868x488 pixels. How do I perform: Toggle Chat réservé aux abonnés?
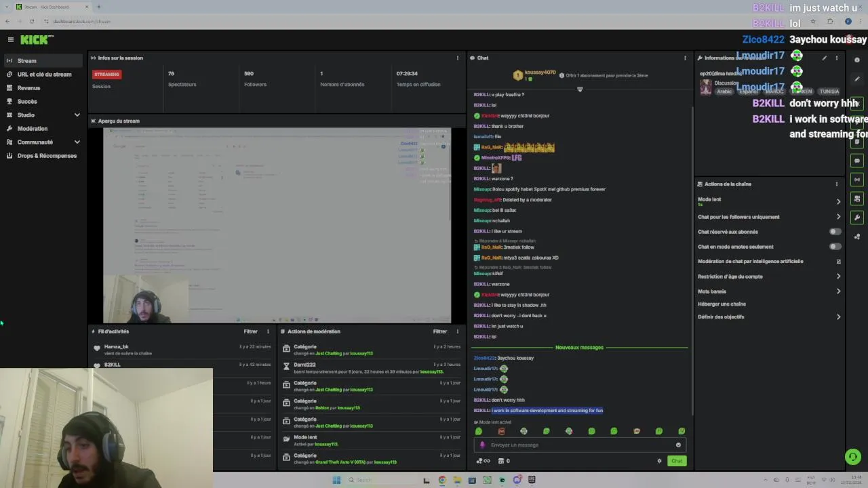click(x=835, y=232)
